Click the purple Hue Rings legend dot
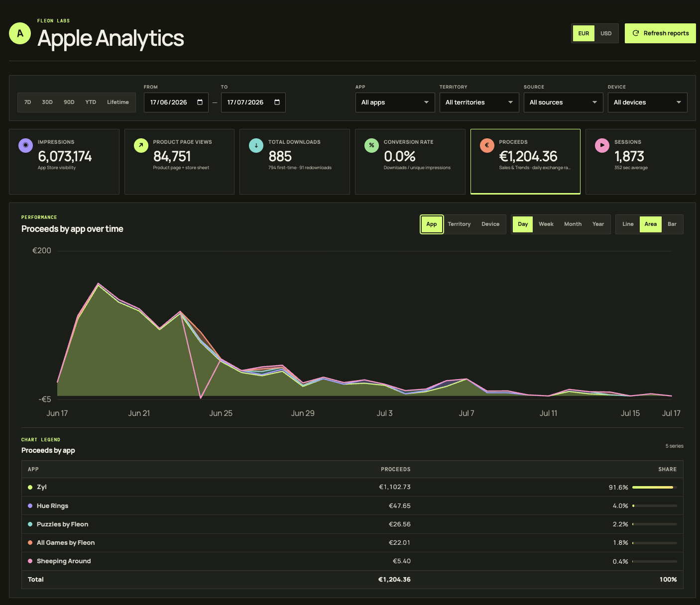 30,505
